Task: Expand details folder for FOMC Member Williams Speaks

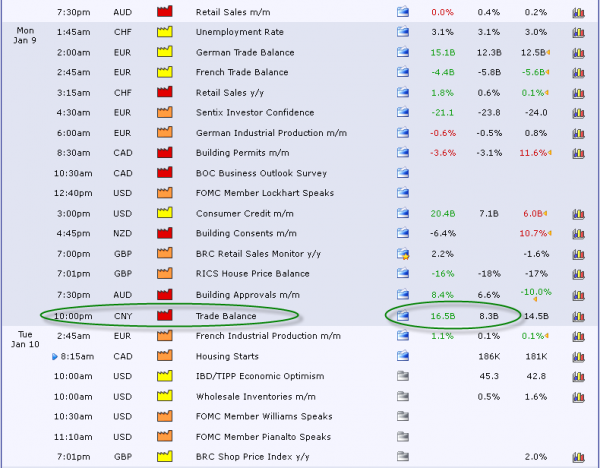Action: click(403, 417)
